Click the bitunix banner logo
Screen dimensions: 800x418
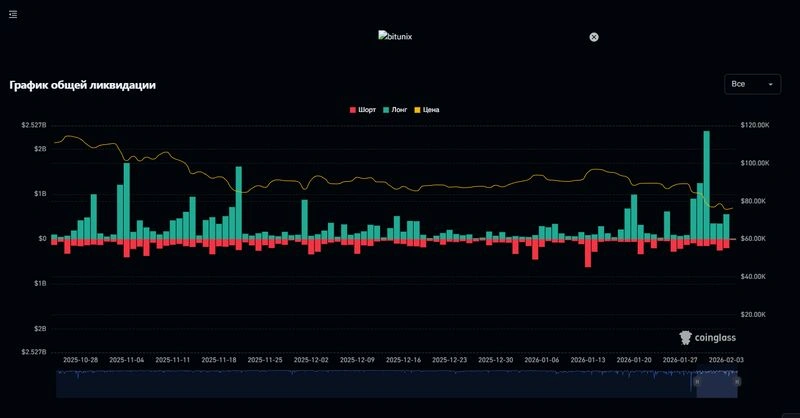pyautogui.click(x=395, y=36)
